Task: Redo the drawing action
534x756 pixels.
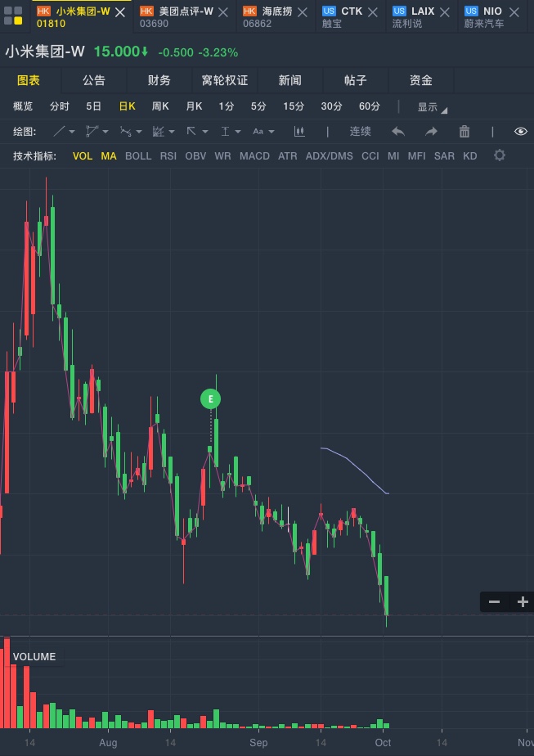Action: pyautogui.click(x=431, y=131)
